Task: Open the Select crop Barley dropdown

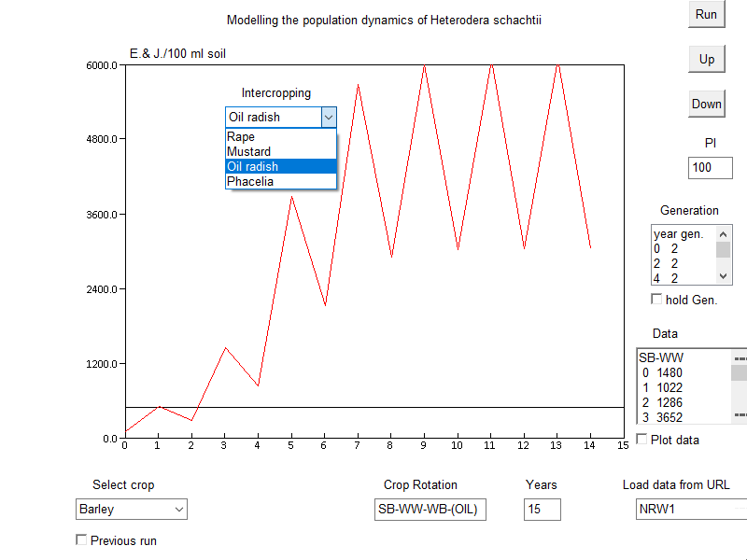Action: pos(132,509)
